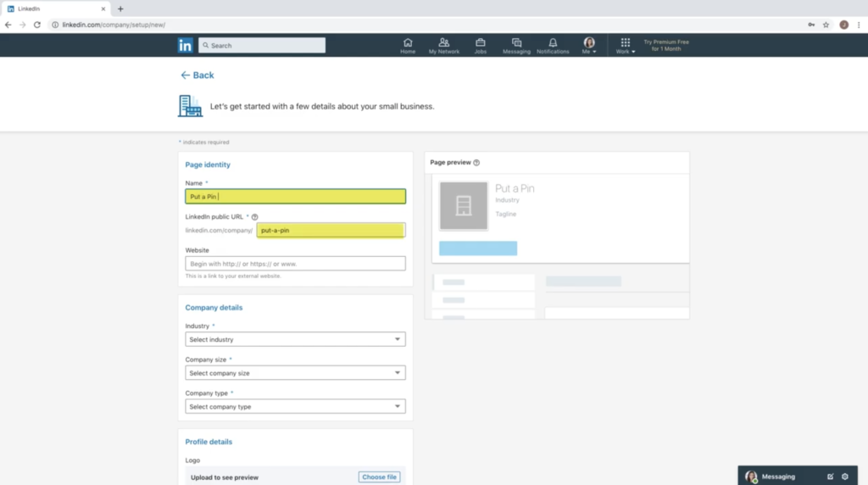The width and height of the screenshot is (868, 485).
Task: Click the browser forward arrow
Action: click(x=22, y=25)
